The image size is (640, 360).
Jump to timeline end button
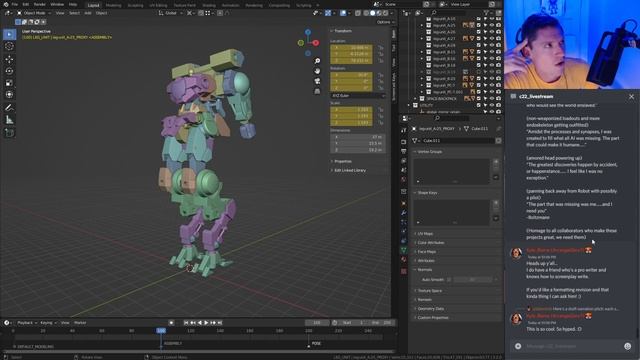[x=220, y=323]
